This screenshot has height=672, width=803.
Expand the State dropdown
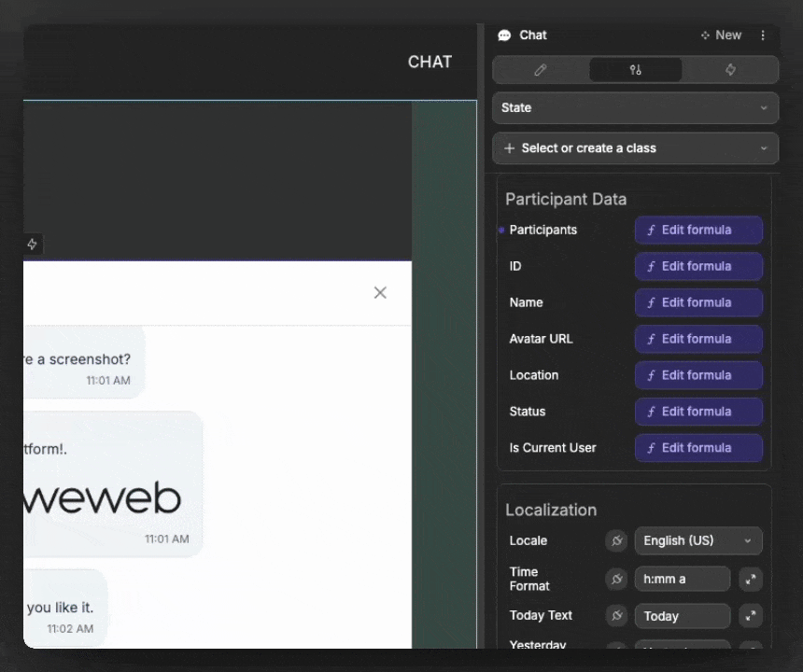635,108
